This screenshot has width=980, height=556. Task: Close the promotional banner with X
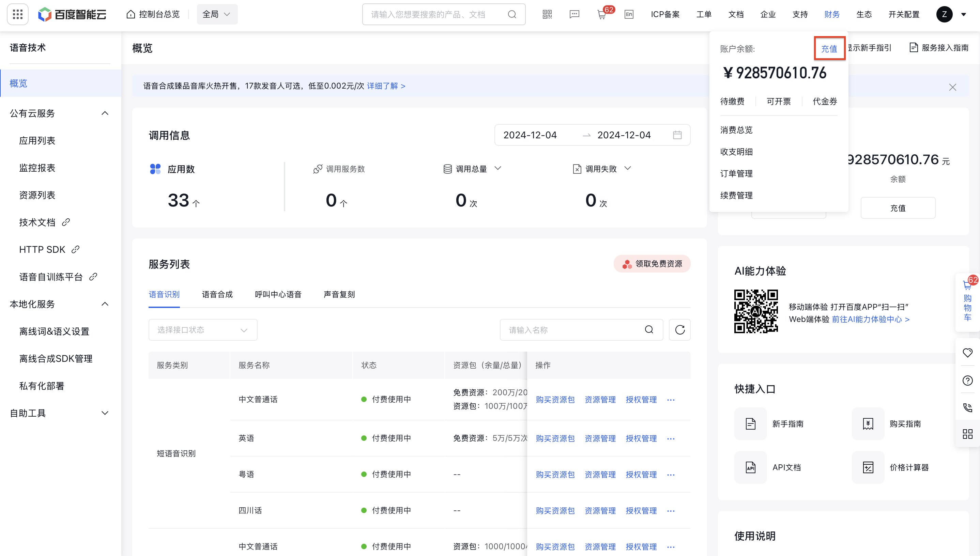(x=952, y=88)
